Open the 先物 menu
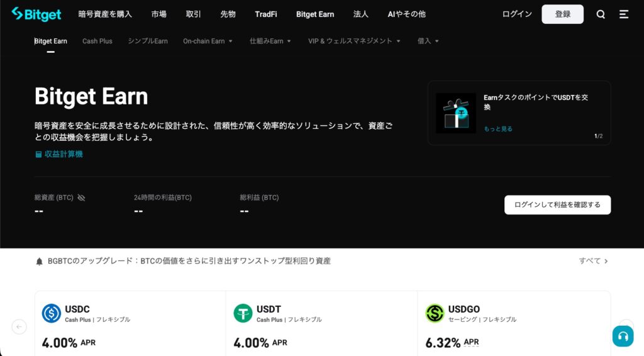Screen dimensions: 644x356 [228, 14]
